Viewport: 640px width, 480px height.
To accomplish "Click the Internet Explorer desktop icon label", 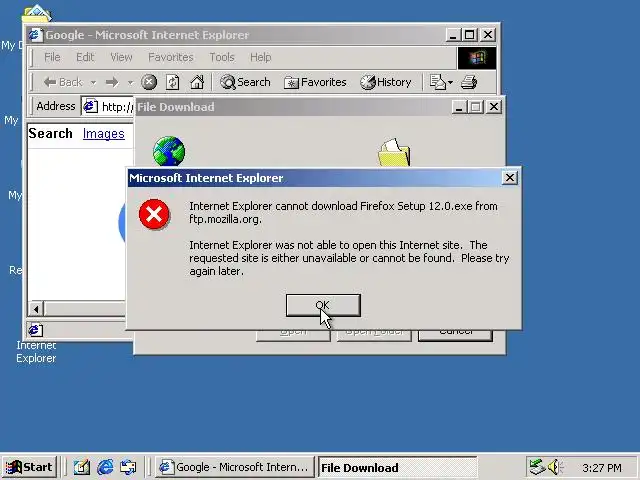I will click(x=36, y=351).
